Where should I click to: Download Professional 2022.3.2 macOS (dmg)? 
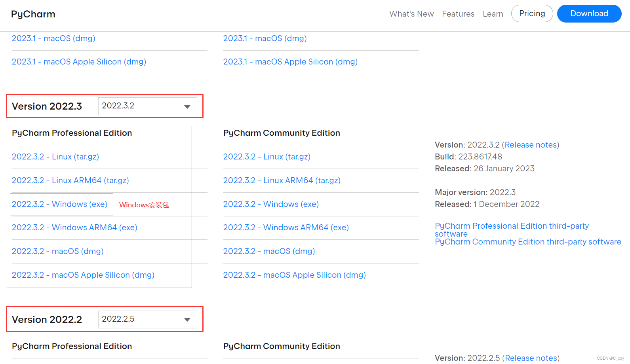pyautogui.click(x=58, y=251)
